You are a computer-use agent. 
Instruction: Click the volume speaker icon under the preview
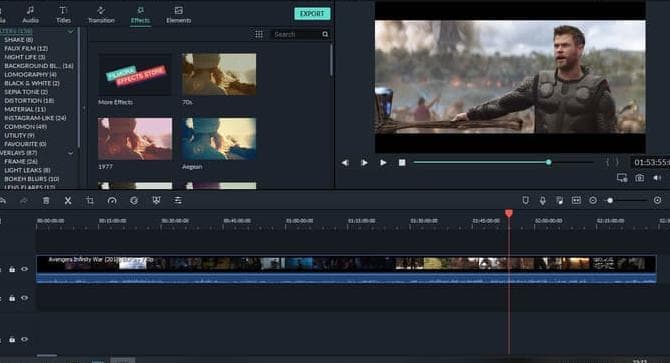[x=657, y=178]
